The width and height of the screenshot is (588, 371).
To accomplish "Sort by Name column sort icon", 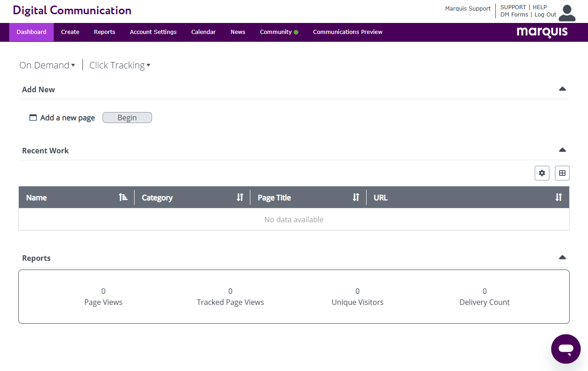I will point(123,197).
